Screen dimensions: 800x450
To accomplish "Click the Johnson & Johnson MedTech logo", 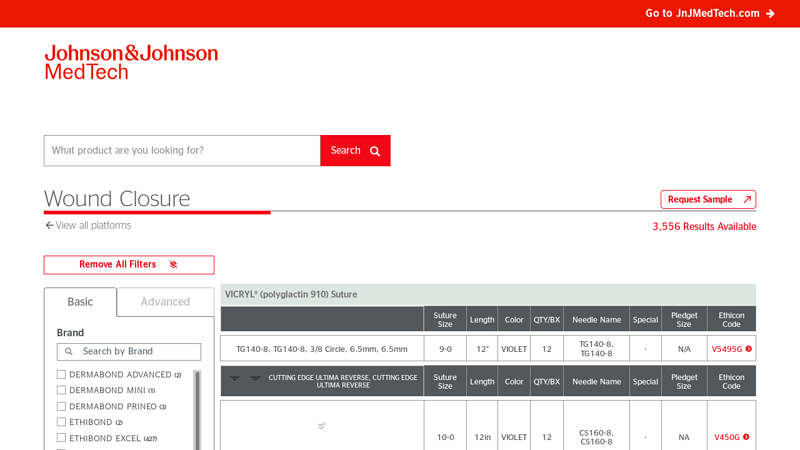I will 131,62.
